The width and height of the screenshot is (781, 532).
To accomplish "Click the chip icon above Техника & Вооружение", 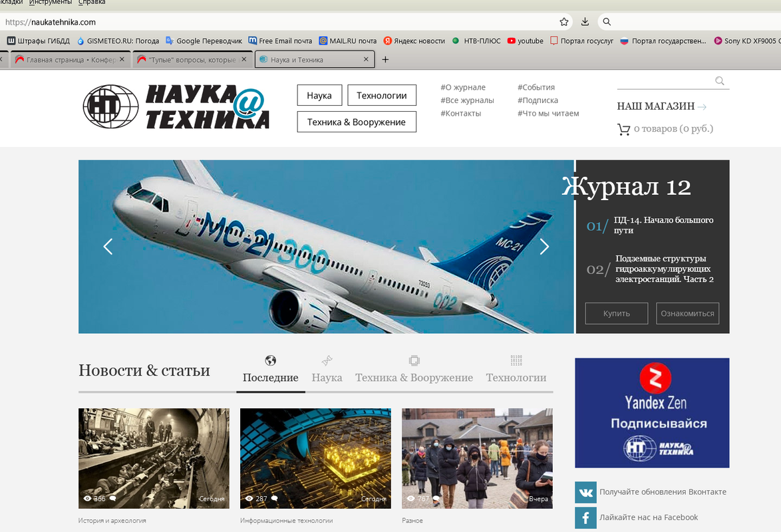I will coord(414,360).
